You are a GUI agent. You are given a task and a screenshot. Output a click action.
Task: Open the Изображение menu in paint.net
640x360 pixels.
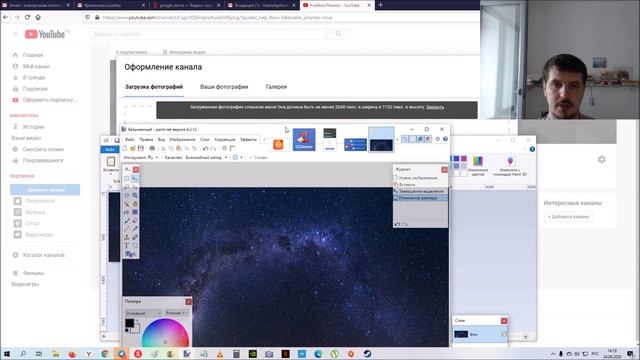pyautogui.click(x=182, y=140)
